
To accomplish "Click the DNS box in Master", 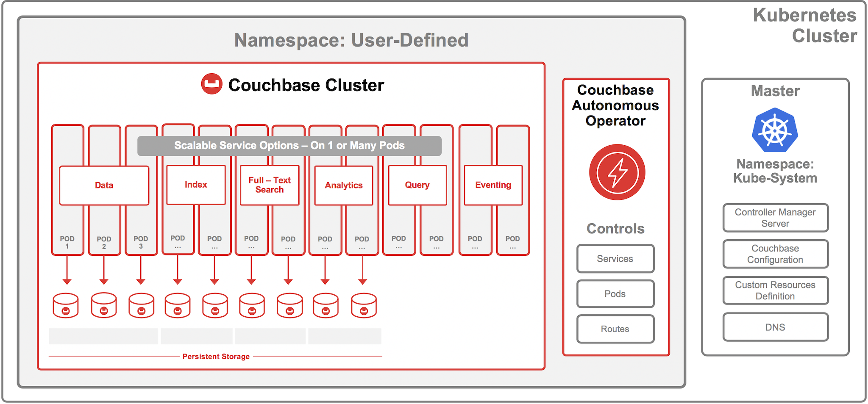I will coord(775,327).
